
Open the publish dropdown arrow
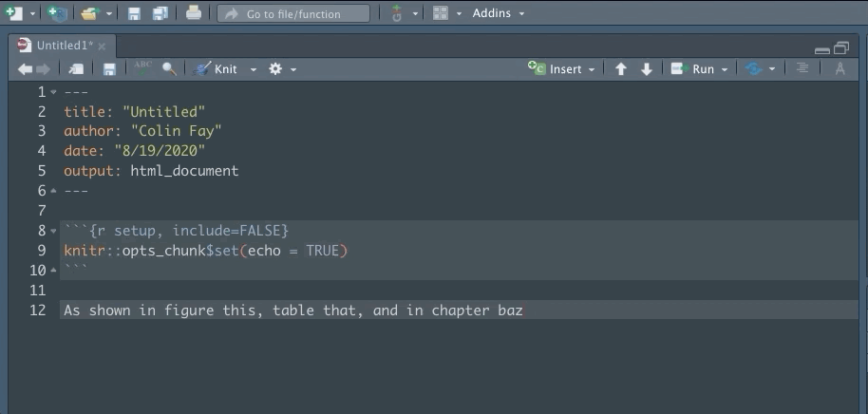(772, 69)
